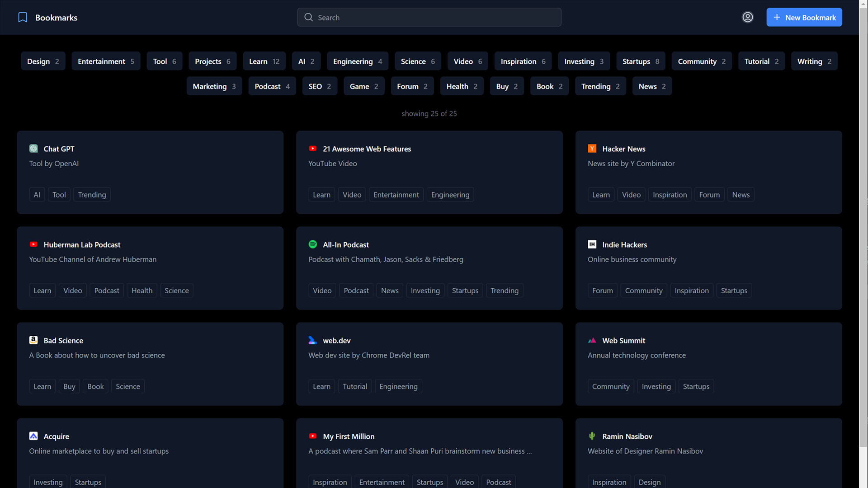Click the Spotify icon on All-In Podcast
Image resolution: width=868 pixels, height=488 pixels.
pyautogui.click(x=313, y=244)
